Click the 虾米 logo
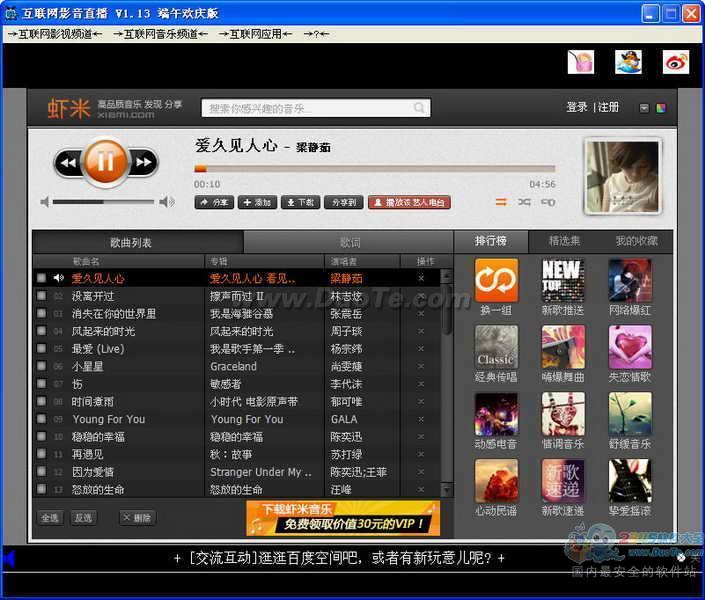 [x=69, y=108]
